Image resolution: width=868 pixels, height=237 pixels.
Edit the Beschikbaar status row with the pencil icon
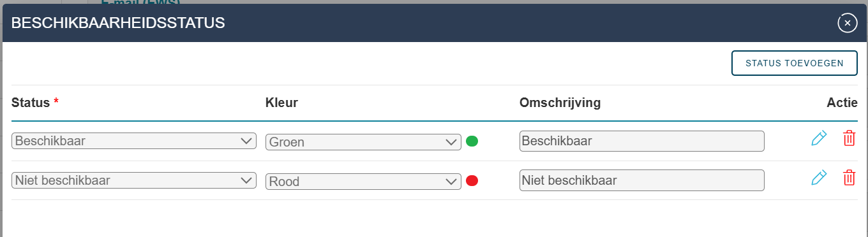[x=819, y=138]
